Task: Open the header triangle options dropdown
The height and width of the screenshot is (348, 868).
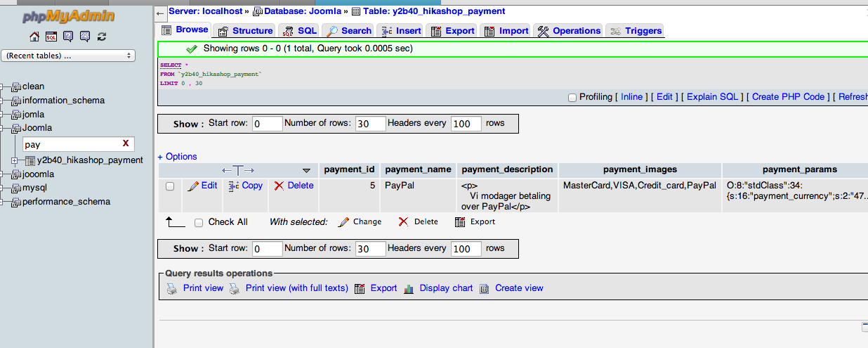Action: 306,170
